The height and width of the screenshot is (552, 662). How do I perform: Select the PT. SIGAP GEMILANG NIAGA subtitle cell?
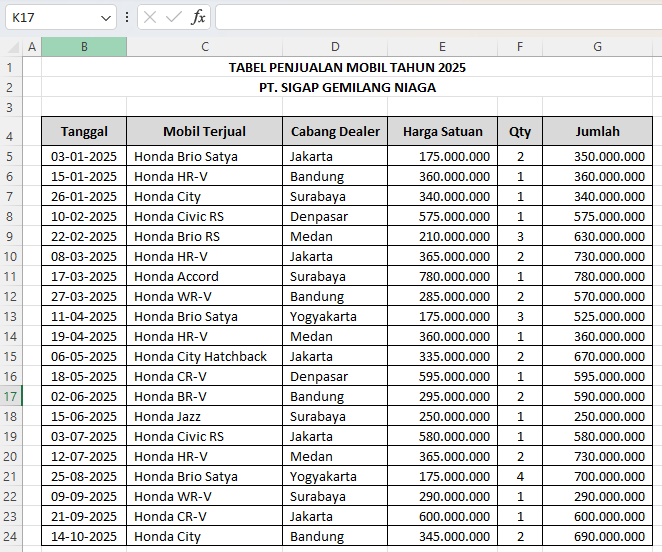(347, 88)
